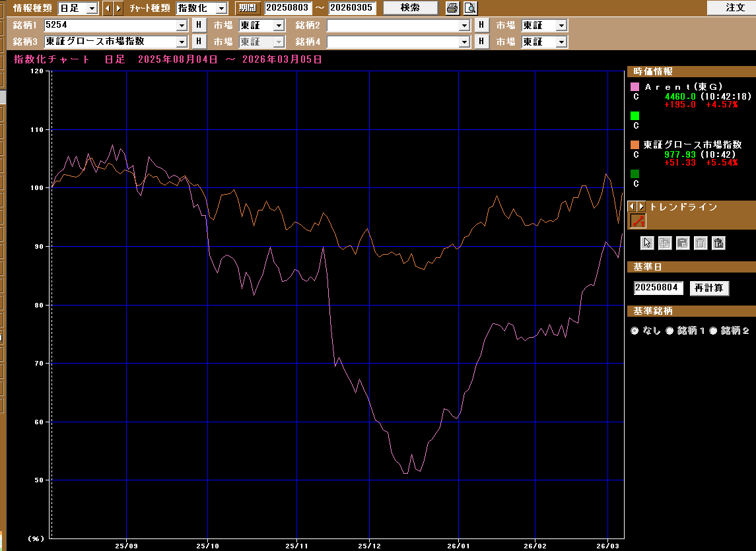Click the copy trendline icon
756x551 pixels.
point(665,243)
